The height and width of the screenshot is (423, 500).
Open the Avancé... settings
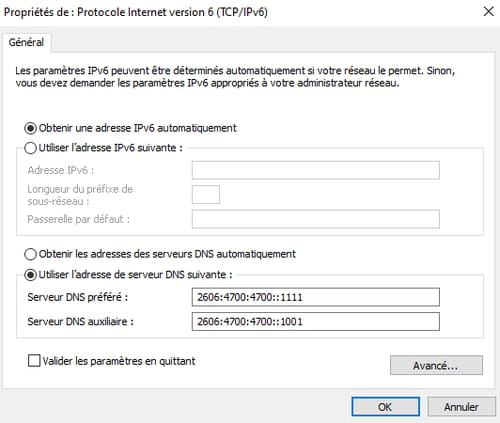pos(436,365)
